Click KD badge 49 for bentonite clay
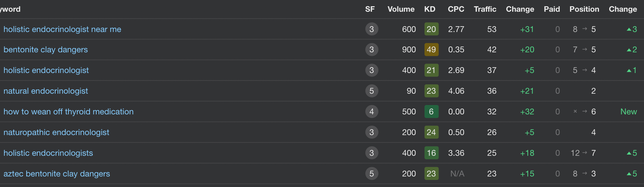Screen dimensions: 644x187 coord(431,50)
